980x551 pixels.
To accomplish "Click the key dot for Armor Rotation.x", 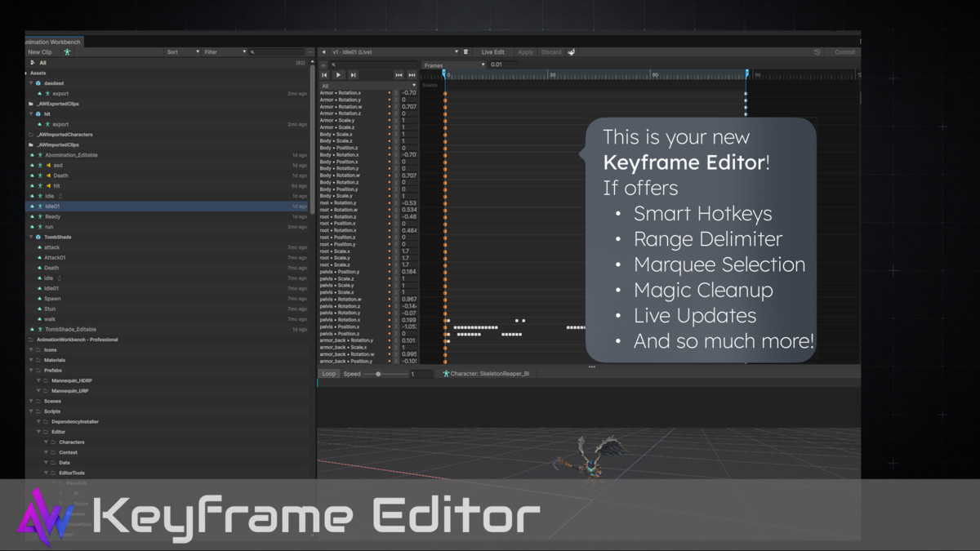I will pyautogui.click(x=390, y=93).
